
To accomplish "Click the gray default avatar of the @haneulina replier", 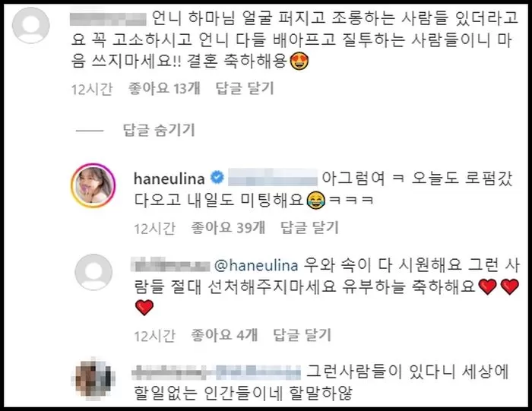I will (x=93, y=272).
